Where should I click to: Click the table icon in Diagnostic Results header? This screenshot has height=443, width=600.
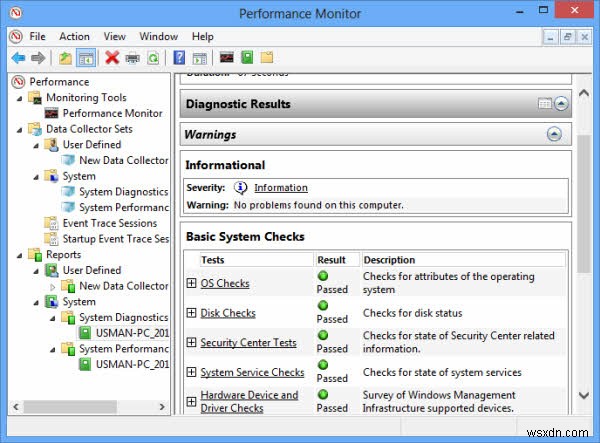tap(545, 104)
